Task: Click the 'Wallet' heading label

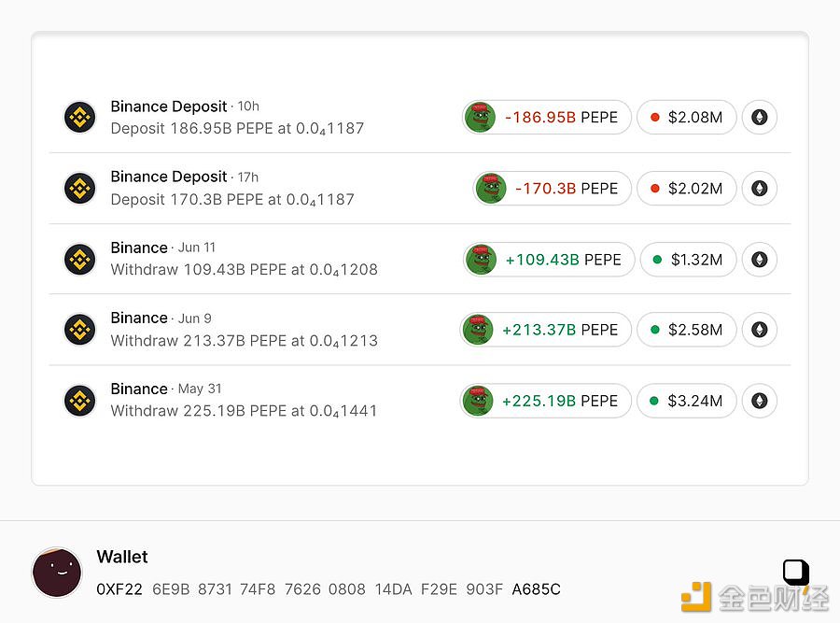Action: 122,557
